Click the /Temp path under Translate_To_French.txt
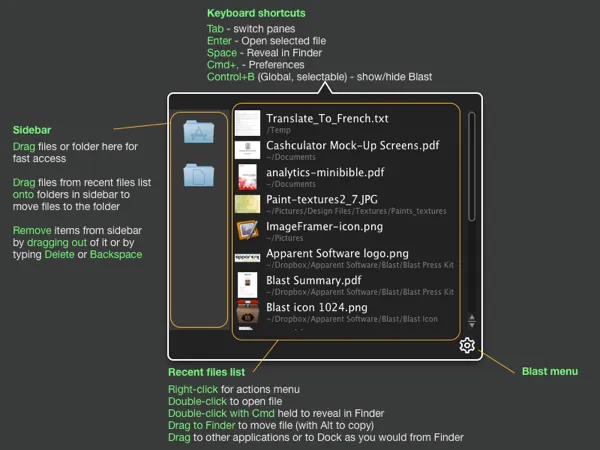 coord(279,130)
